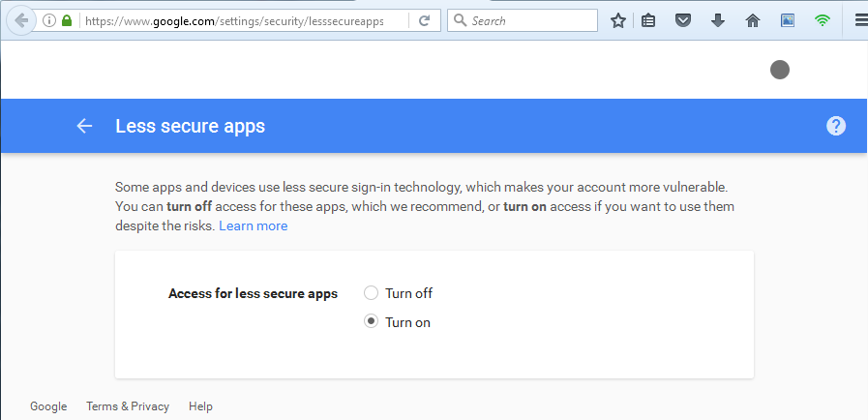The image size is (868, 420).
Task: Open the Firefox hamburger menu
Action: (x=860, y=20)
